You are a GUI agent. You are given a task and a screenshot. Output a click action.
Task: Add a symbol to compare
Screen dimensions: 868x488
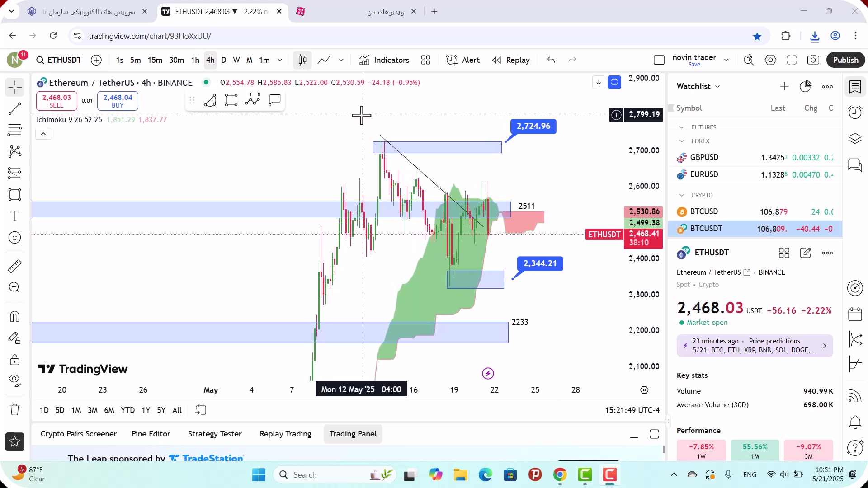(x=96, y=60)
